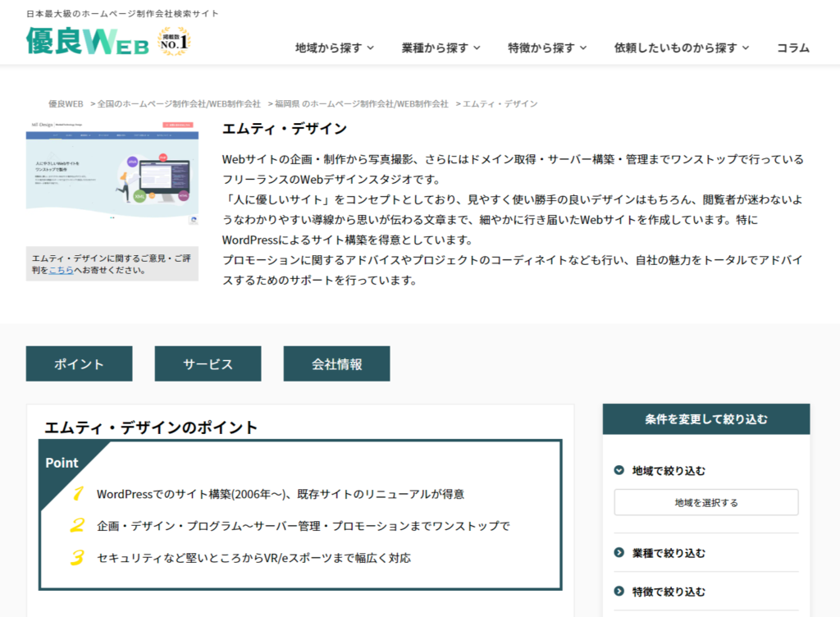The width and height of the screenshot is (840, 617).
Task: Click the Point corner label
Action: click(x=62, y=463)
